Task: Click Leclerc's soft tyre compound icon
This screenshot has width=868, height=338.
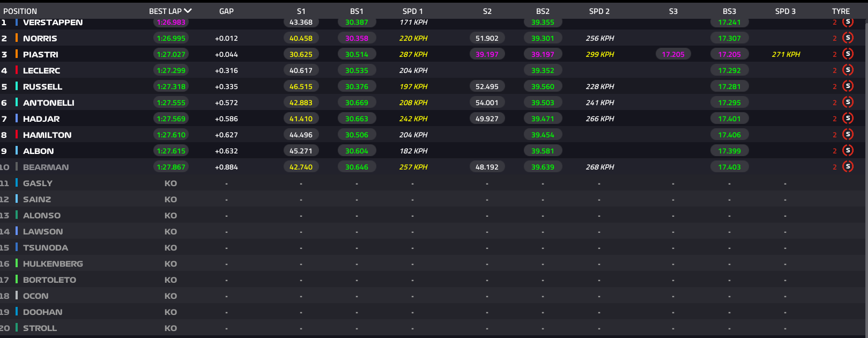Action: (848, 70)
